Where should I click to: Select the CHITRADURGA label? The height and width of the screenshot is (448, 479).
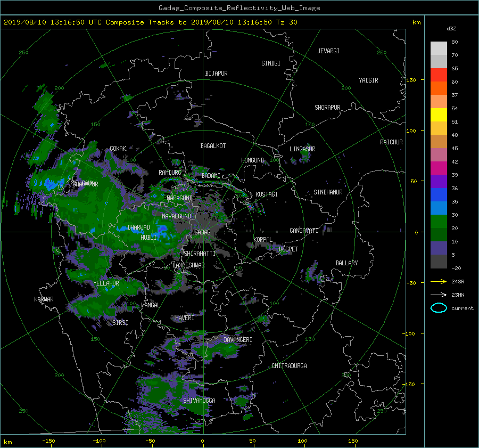click(x=289, y=366)
